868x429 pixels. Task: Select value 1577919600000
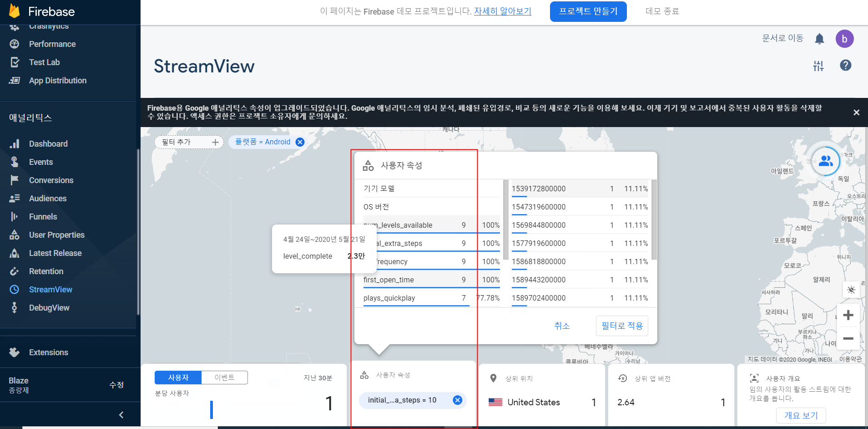tap(580, 243)
